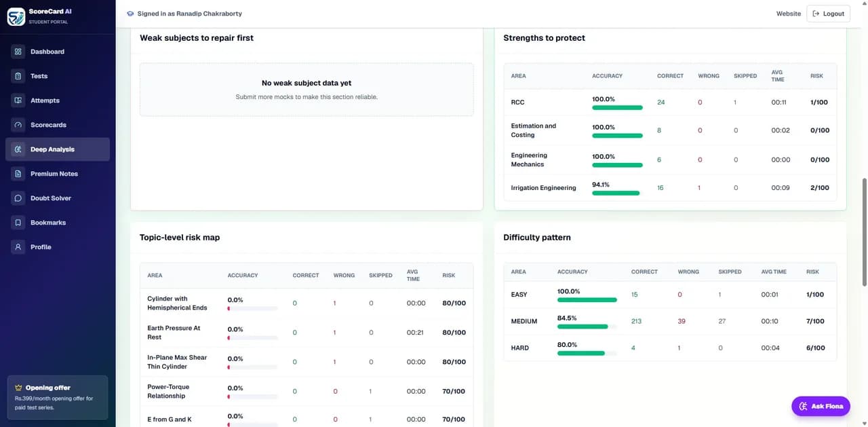This screenshot has height=427, width=868.
Task: Click the crown icon on Opening offer
Action: click(x=18, y=388)
